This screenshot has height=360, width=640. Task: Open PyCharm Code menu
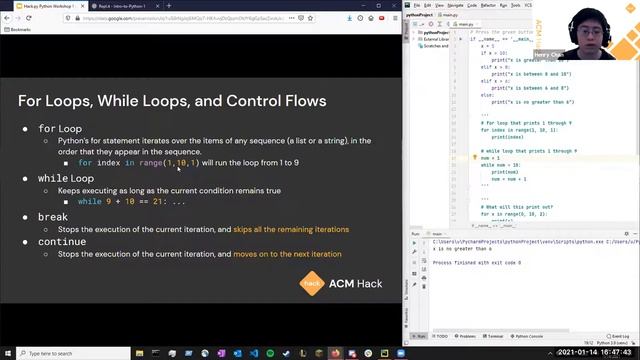tap(472, 5)
